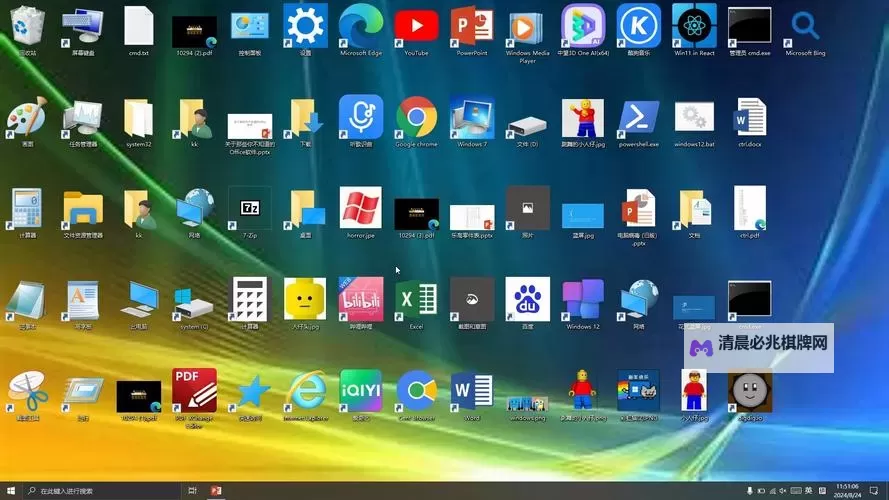The width and height of the screenshot is (889, 500).
Task: Launch the powershell.exe shortcut
Action: [x=639, y=117]
